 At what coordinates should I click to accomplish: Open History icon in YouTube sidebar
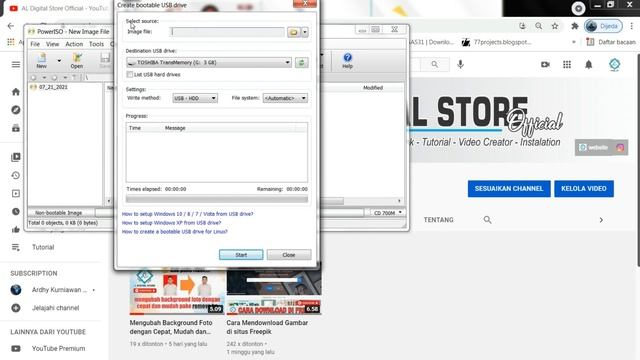click(16, 175)
